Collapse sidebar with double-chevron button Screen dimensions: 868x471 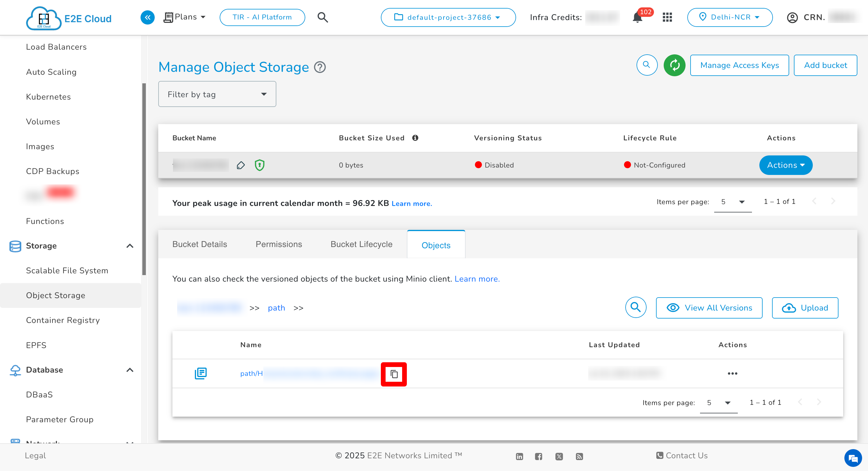pos(147,17)
